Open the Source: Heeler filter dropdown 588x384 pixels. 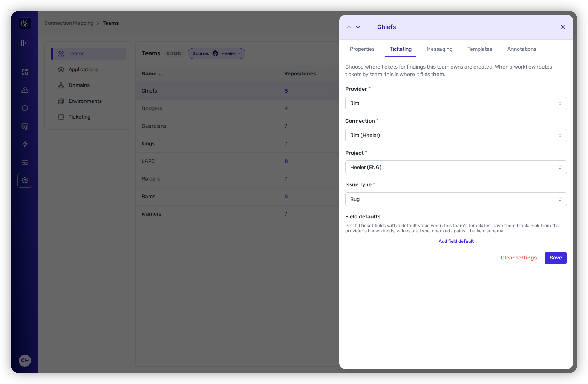click(x=216, y=53)
